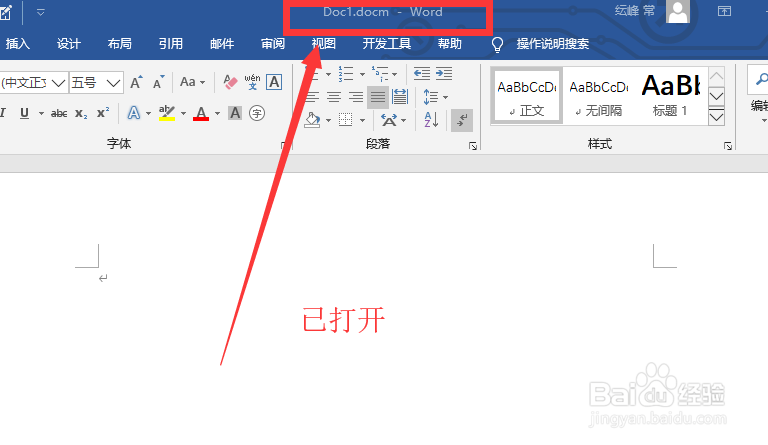Align paragraph text to the right
The width and height of the screenshot is (768, 445).
(356, 97)
